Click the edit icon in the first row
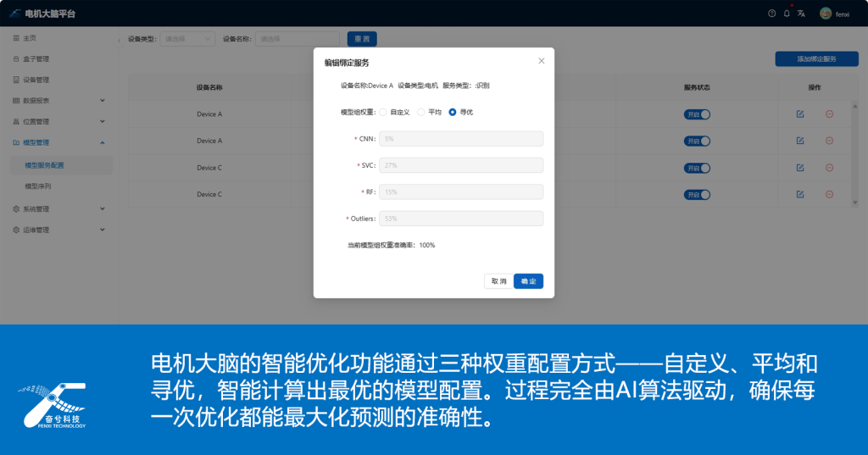The image size is (868, 455). pos(800,114)
